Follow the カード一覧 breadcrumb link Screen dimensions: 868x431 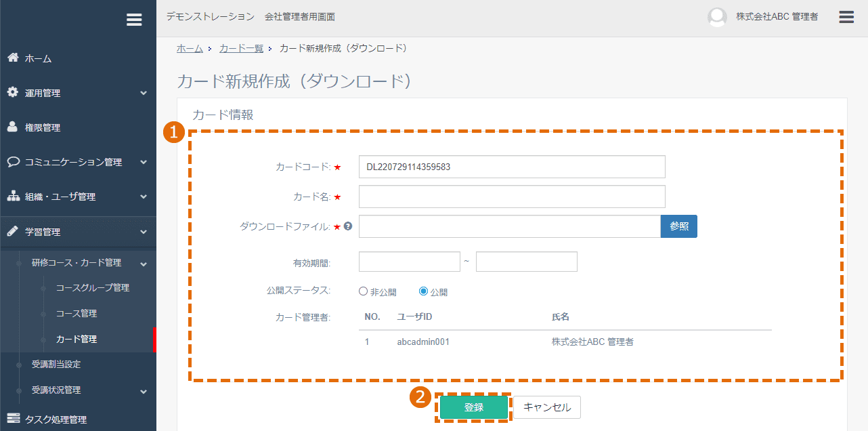click(241, 48)
